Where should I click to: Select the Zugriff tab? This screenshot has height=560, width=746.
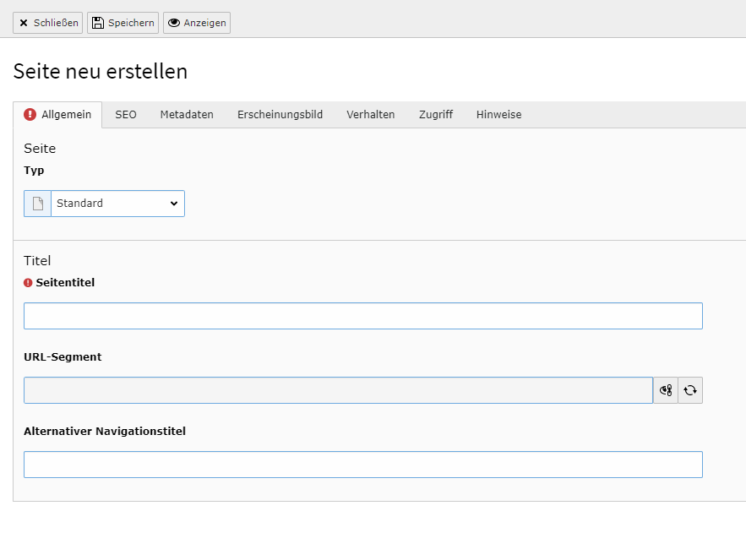point(435,115)
